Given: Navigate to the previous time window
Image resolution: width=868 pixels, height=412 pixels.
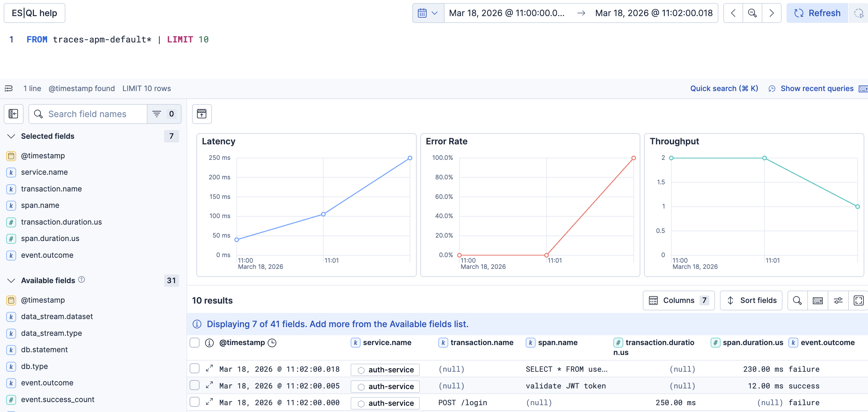Looking at the screenshot, I should tap(733, 13).
